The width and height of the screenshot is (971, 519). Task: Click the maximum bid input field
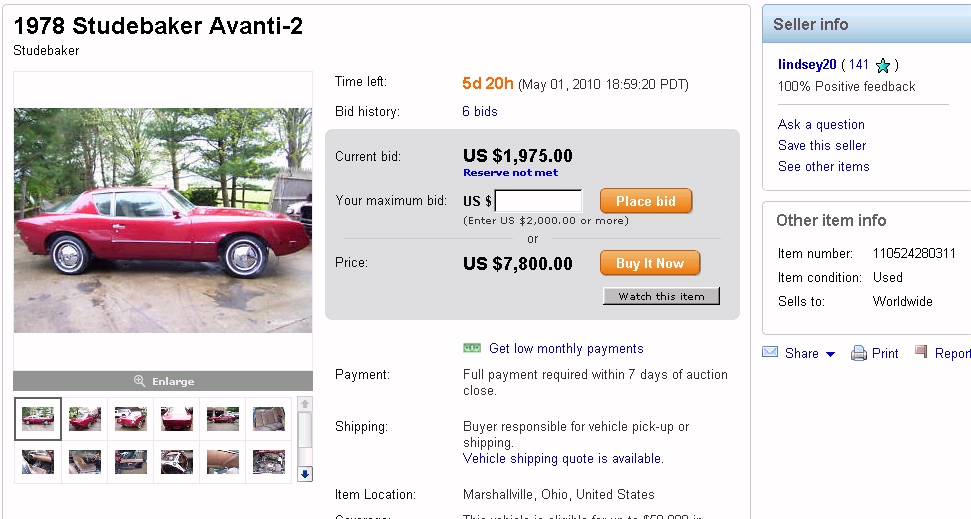click(x=538, y=201)
